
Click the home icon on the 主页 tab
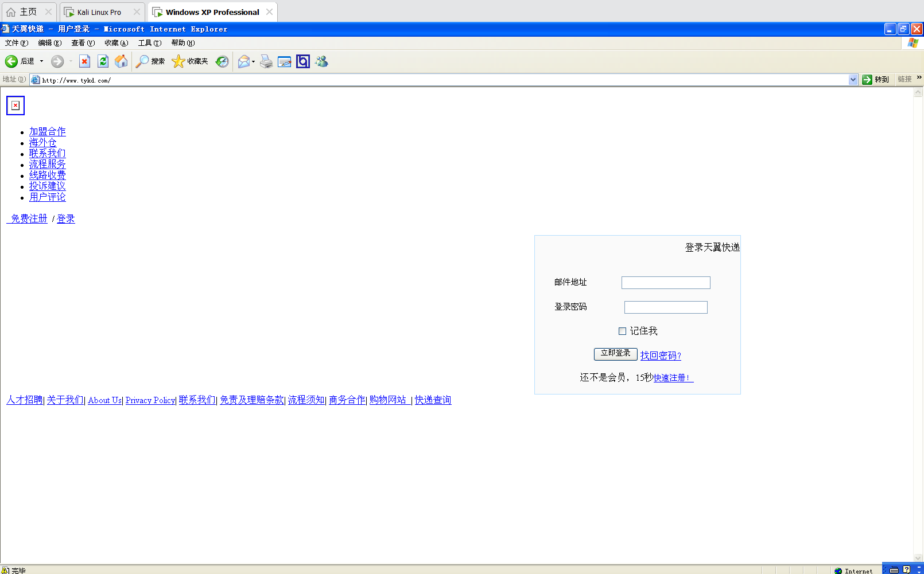(x=11, y=12)
